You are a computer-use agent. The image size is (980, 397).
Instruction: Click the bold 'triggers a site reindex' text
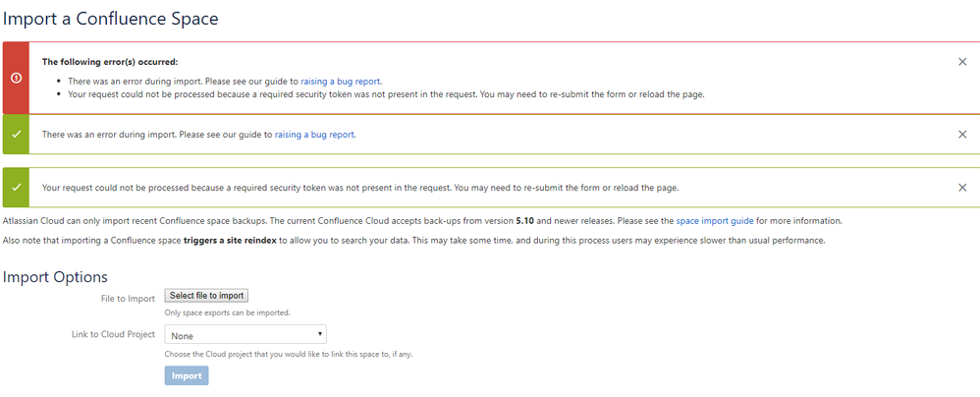230,241
